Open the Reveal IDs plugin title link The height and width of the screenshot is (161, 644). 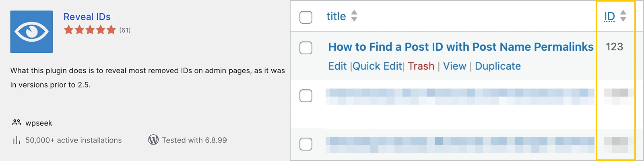pyautogui.click(x=87, y=17)
